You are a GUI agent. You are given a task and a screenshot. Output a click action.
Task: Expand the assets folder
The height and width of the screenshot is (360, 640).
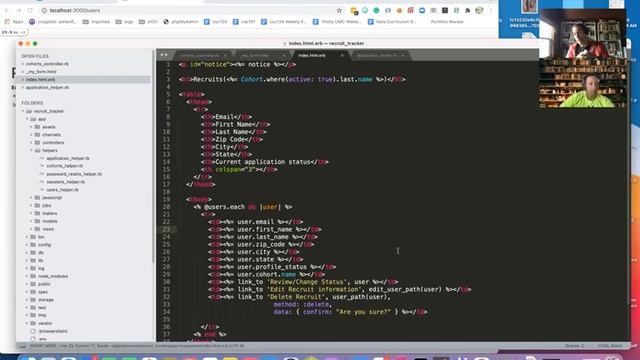tap(31, 127)
